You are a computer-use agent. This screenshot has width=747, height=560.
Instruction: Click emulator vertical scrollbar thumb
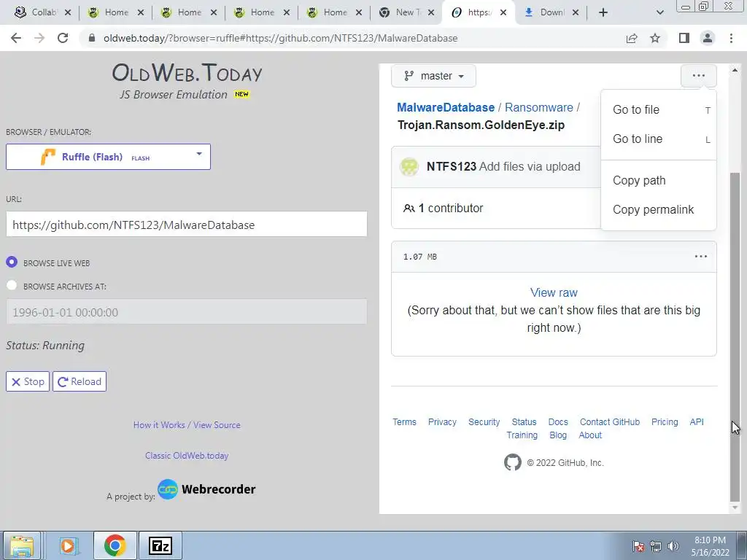pos(735,336)
